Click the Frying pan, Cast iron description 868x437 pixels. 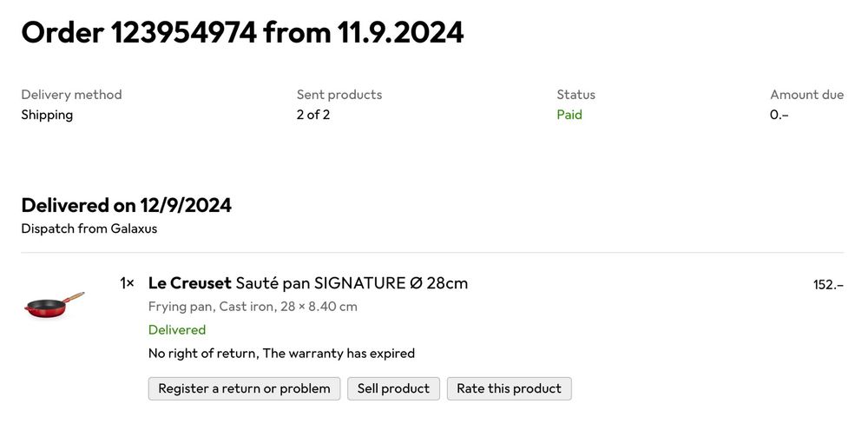[253, 307]
